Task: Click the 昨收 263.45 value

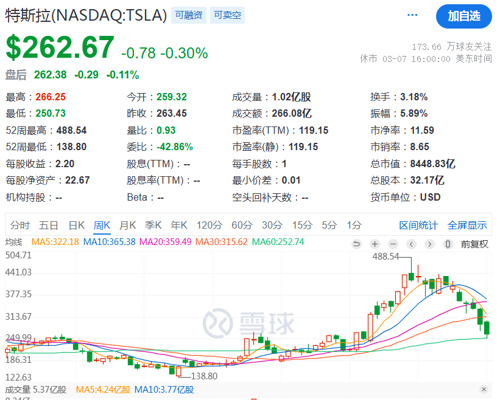Action: [x=172, y=113]
